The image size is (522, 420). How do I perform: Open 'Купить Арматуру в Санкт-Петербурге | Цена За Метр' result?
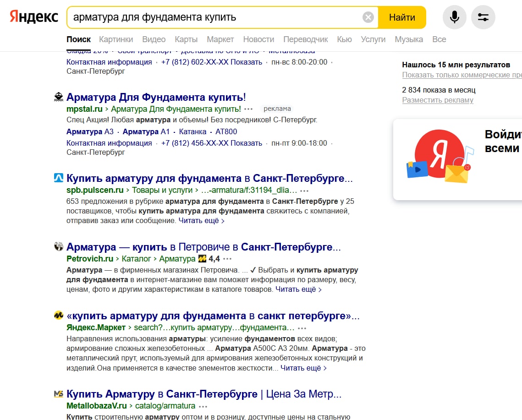pos(204,394)
